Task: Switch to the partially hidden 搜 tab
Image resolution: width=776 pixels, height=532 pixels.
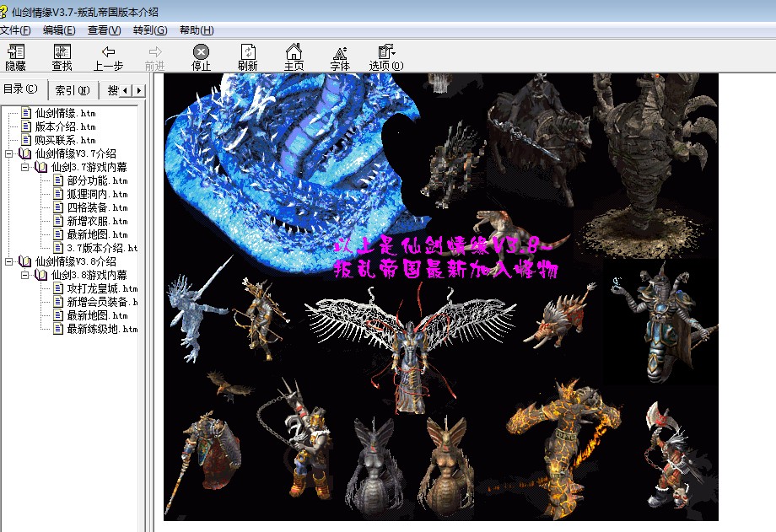Action: click(x=112, y=90)
